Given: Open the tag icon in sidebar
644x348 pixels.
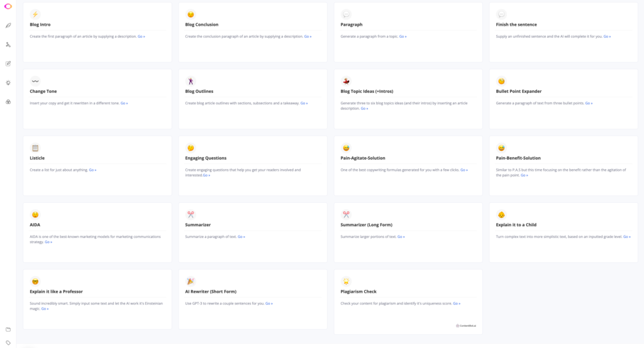Looking at the screenshot, I should (8, 343).
